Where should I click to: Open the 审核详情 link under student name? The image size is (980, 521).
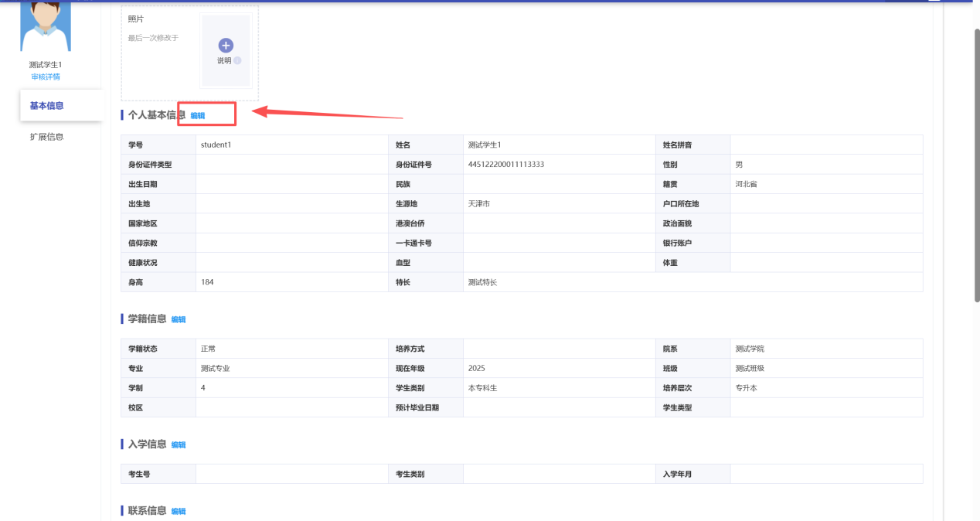[x=46, y=77]
